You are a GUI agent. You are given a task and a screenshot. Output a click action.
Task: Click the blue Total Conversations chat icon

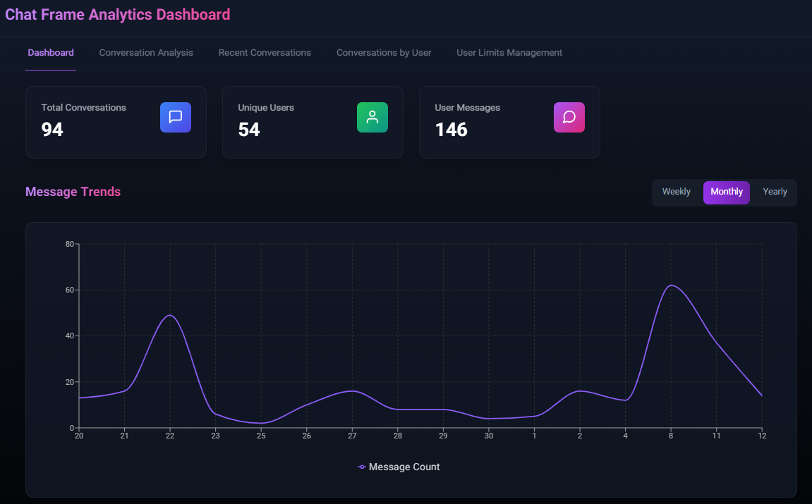pyautogui.click(x=176, y=117)
